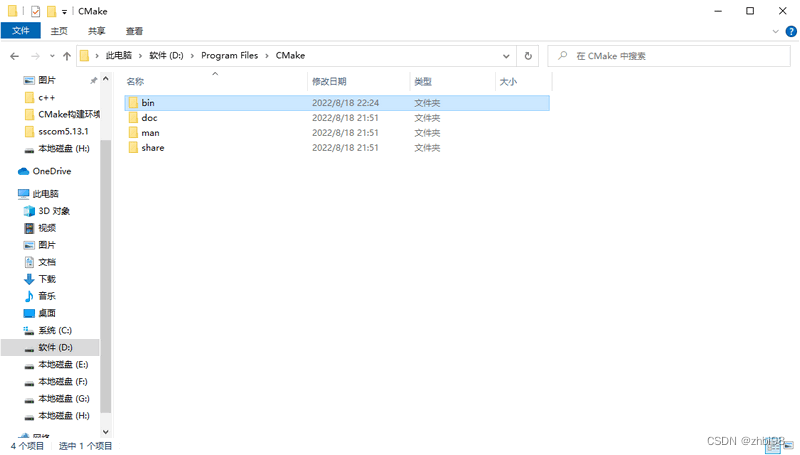The height and width of the screenshot is (455, 800).
Task: Open 下载 folder in sidebar
Action: click(x=47, y=279)
